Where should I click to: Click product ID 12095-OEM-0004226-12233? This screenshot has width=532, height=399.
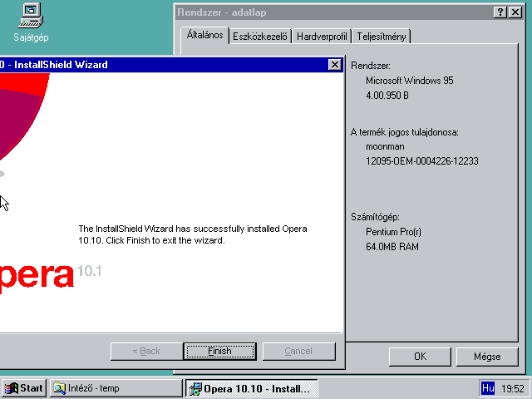pos(422,160)
